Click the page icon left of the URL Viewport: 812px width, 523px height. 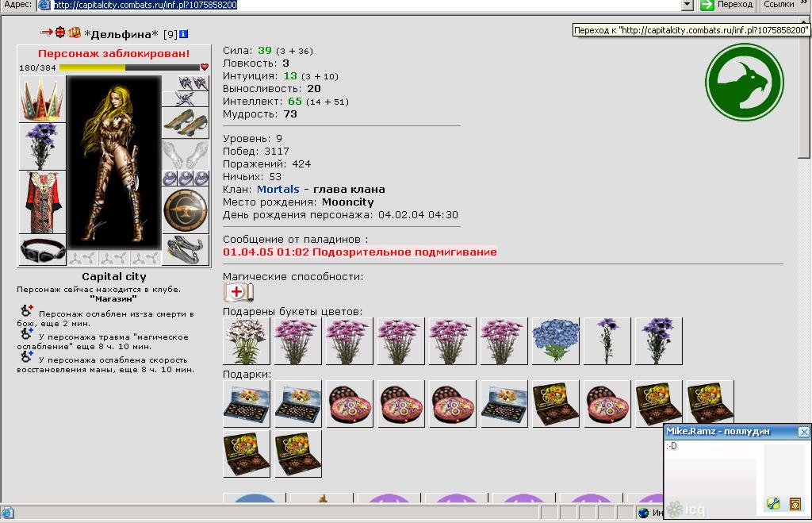[44, 6]
